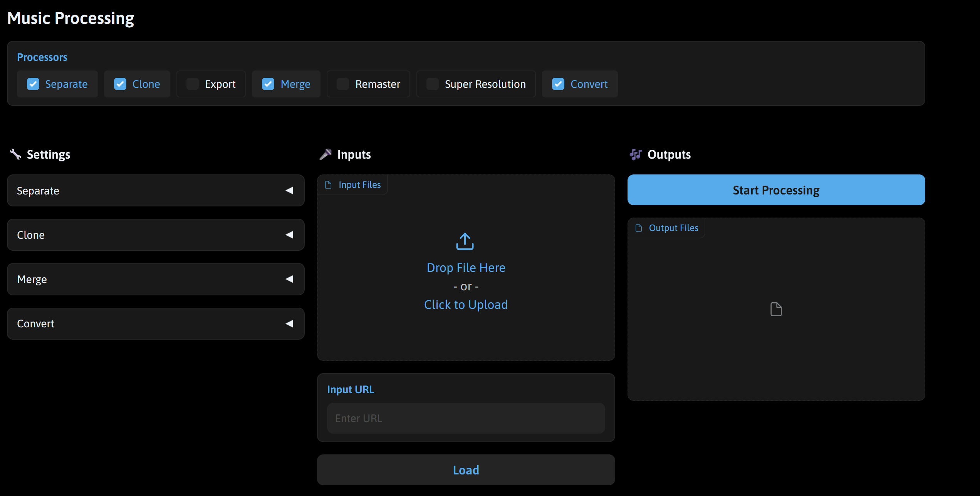980x496 pixels.
Task: Click the wrench icon beside Settings
Action: click(15, 154)
